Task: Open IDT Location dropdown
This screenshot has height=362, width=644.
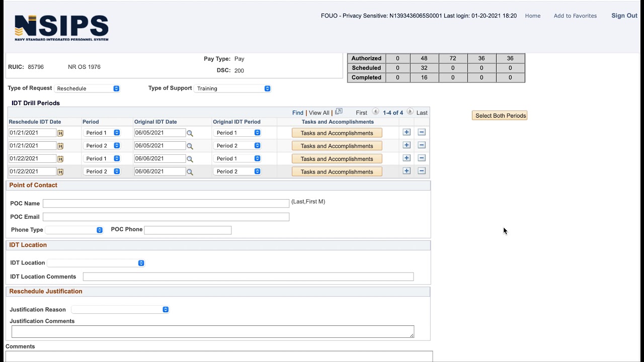Action: pyautogui.click(x=96, y=263)
